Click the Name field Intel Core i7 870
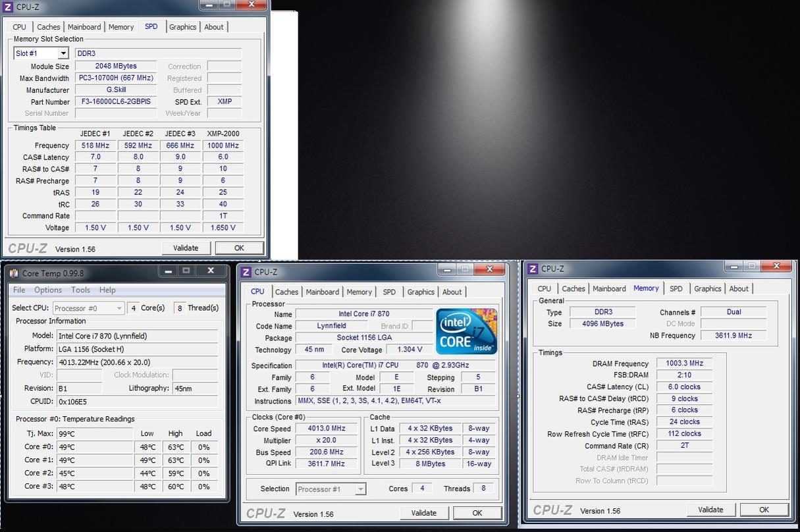The height and width of the screenshot is (532, 800). click(363, 314)
